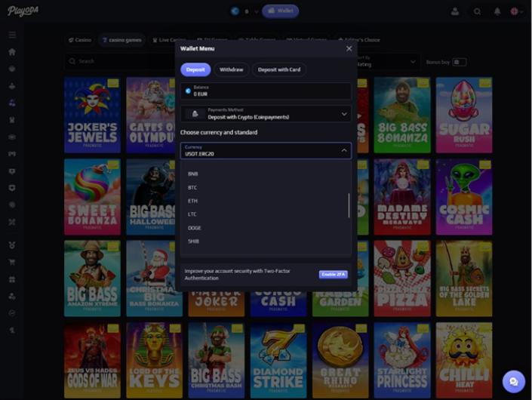Open the language flag selector
The height and width of the screenshot is (400, 532).
515,11
